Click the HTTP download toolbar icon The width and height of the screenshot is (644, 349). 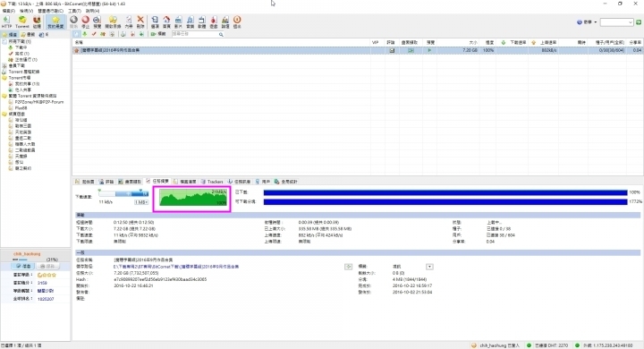point(6,21)
